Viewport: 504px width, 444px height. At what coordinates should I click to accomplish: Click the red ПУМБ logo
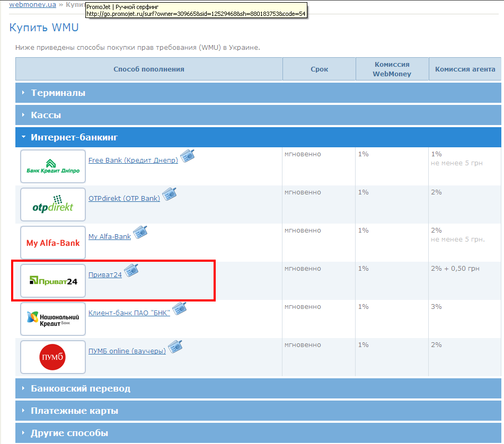tap(53, 357)
